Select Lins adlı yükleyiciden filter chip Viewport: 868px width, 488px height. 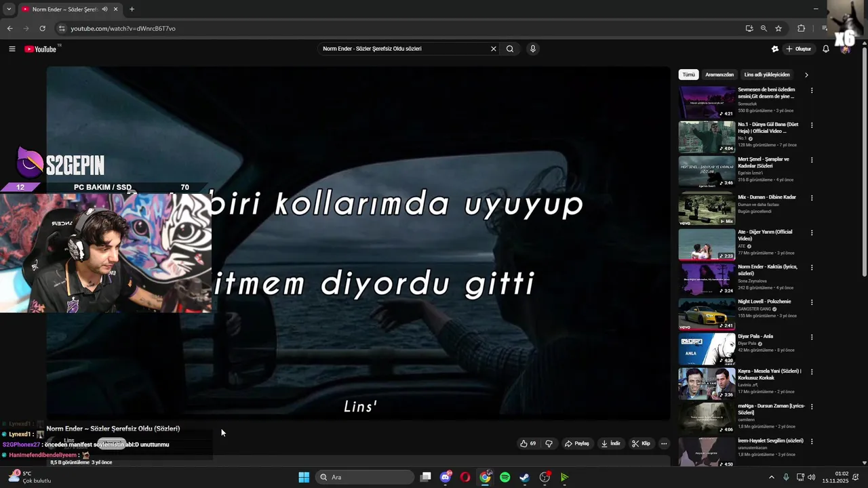click(x=767, y=75)
